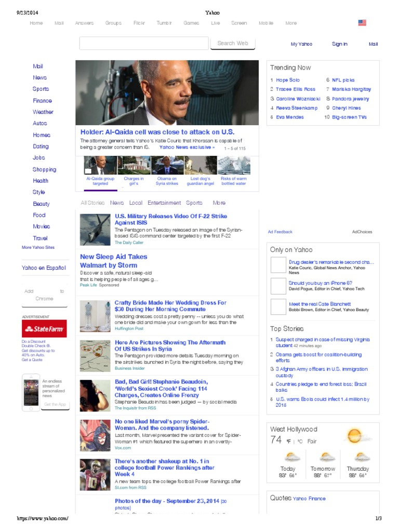
Task: Click inside the web search box
Action: click(x=144, y=44)
